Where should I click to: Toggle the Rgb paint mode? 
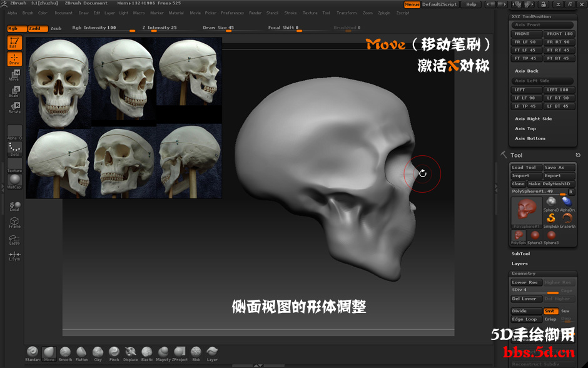[x=17, y=29]
